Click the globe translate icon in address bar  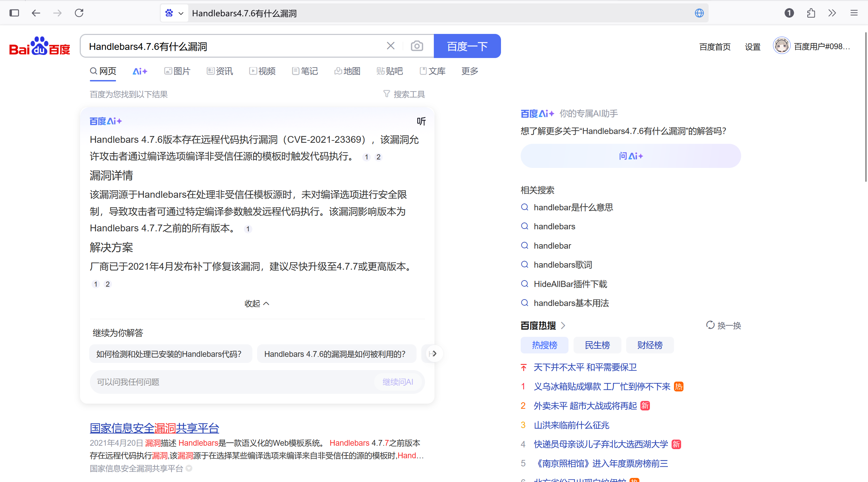click(x=699, y=13)
